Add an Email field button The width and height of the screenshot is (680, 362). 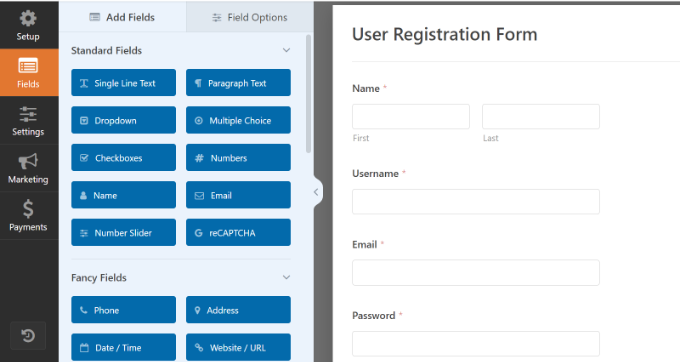click(238, 195)
